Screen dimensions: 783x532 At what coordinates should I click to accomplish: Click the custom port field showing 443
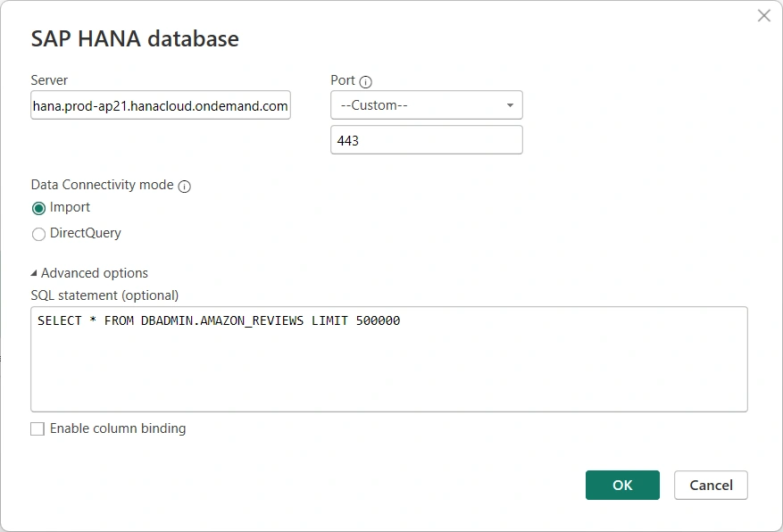point(427,140)
